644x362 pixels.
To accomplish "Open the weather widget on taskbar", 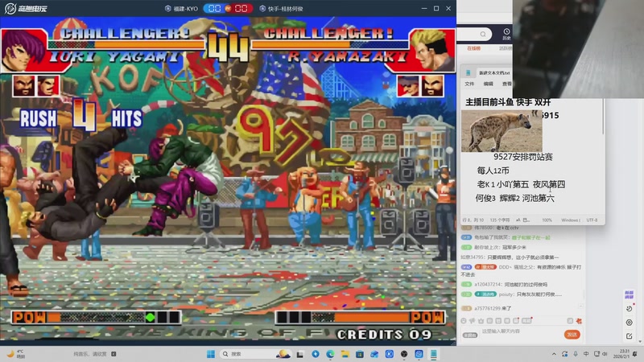I will tap(16, 354).
